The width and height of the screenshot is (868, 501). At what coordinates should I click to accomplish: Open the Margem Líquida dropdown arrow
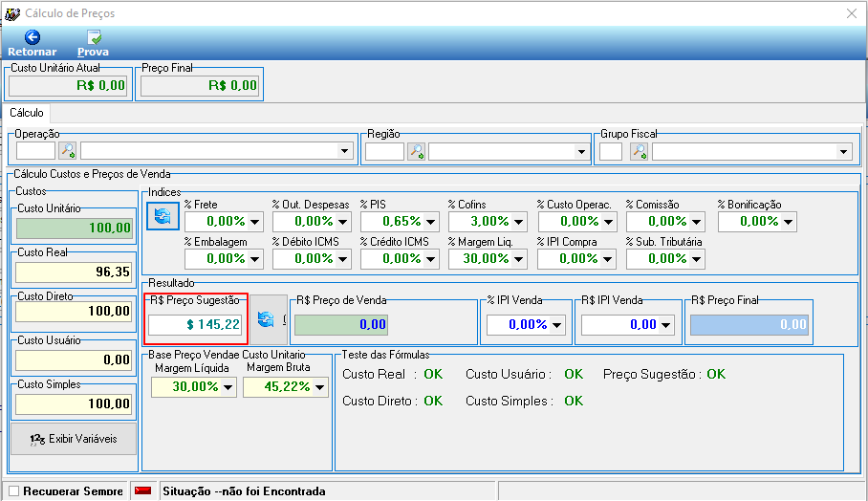click(x=228, y=387)
